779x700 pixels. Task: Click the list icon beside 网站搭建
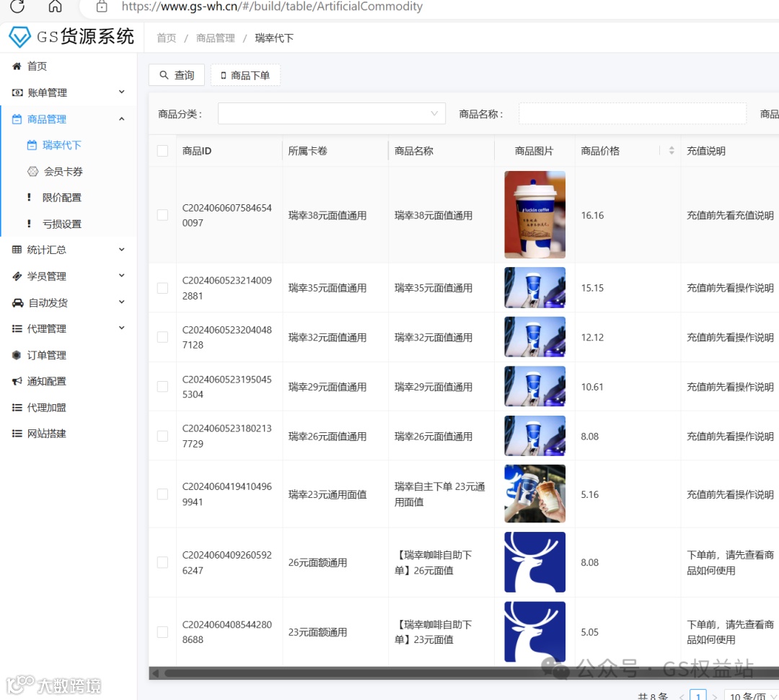pyautogui.click(x=17, y=434)
